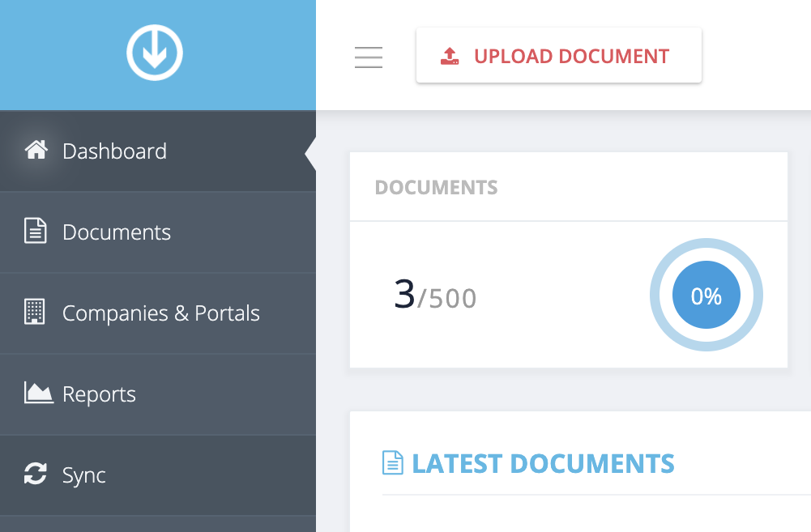811x532 pixels.
Task: Click the download arrow logo in header
Action: click(x=155, y=53)
